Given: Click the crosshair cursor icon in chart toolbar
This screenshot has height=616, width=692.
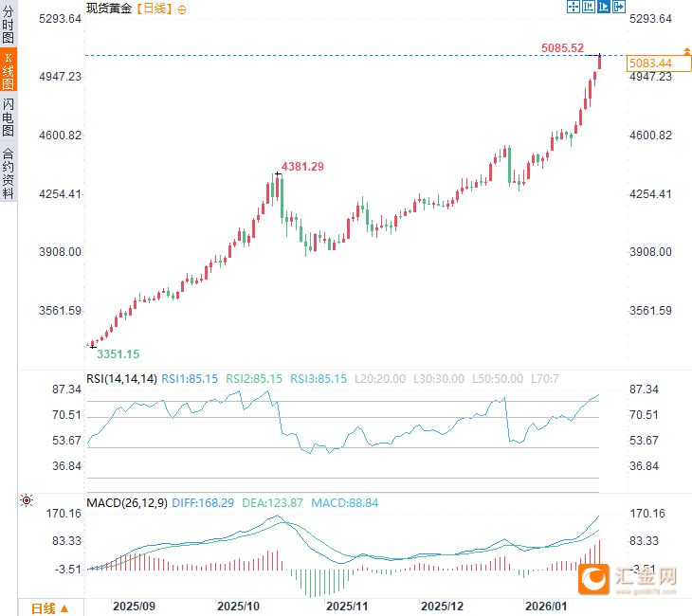Looking at the screenshot, I should (x=574, y=7).
